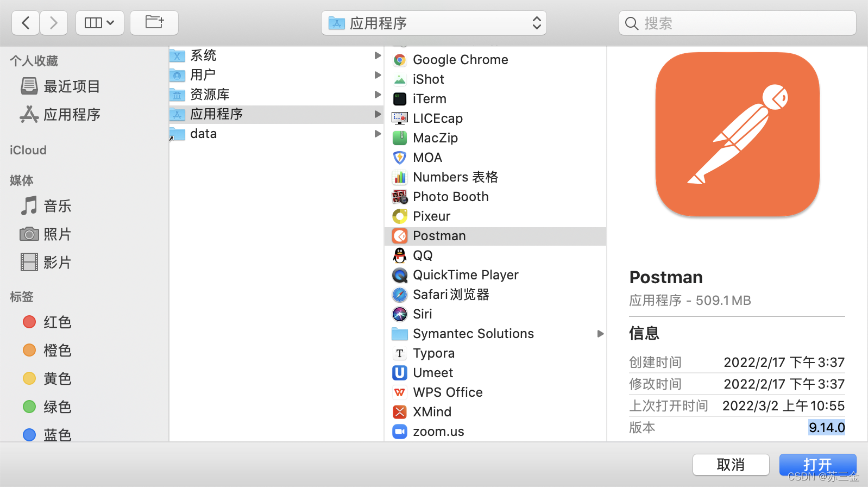
Task: Click the Postman title in preview pane
Action: point(666,277)
